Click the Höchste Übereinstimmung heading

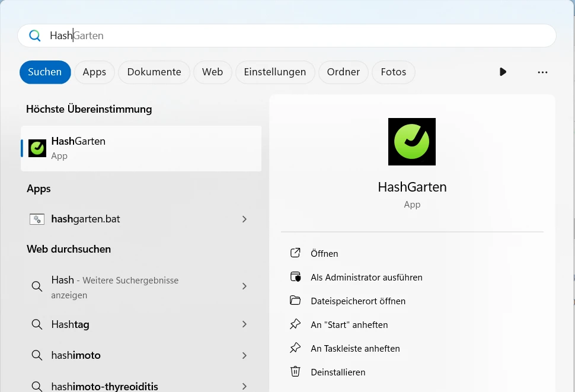[x=89, y=109]
